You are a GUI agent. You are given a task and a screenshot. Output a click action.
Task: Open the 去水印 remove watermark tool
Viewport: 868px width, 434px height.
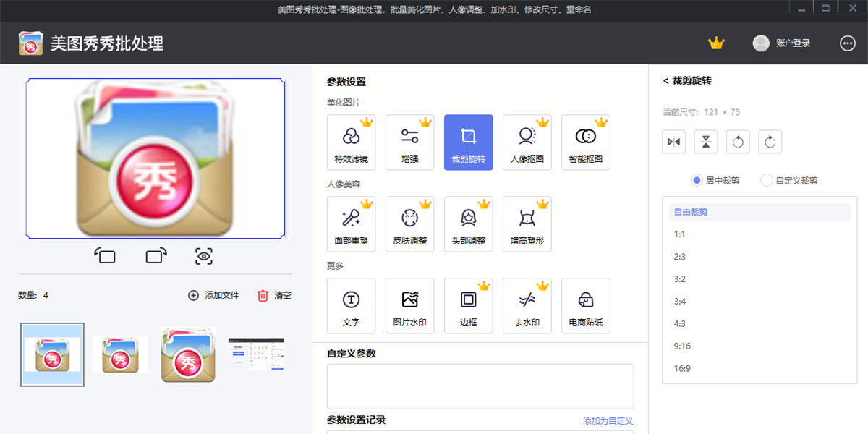pos(527,306)
